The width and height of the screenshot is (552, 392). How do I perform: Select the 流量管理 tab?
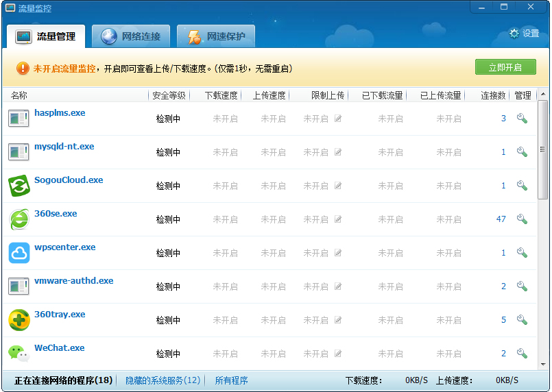click(x=45, y=37)
